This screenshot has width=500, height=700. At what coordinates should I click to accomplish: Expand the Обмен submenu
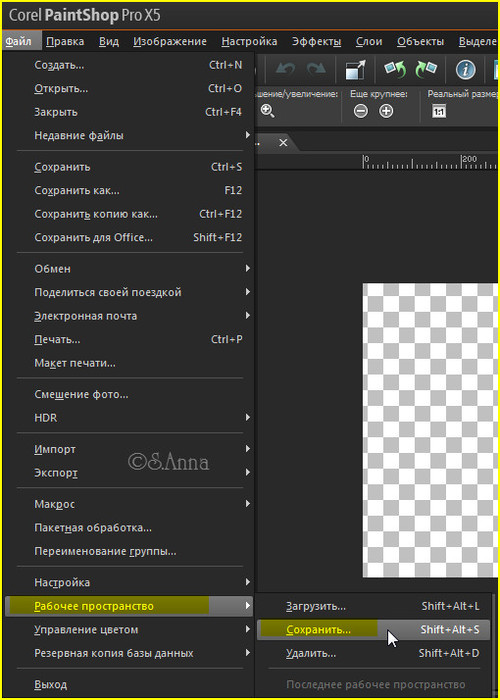129,269
